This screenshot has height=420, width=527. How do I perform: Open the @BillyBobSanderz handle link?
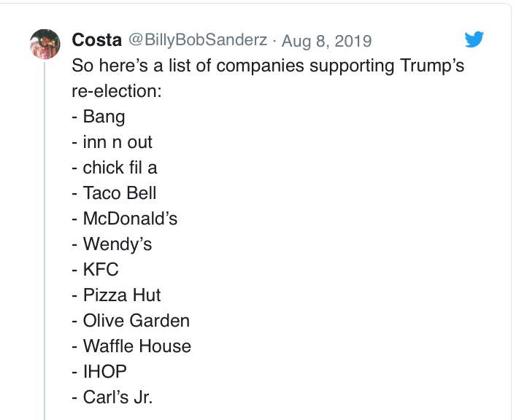click(198, 40)
